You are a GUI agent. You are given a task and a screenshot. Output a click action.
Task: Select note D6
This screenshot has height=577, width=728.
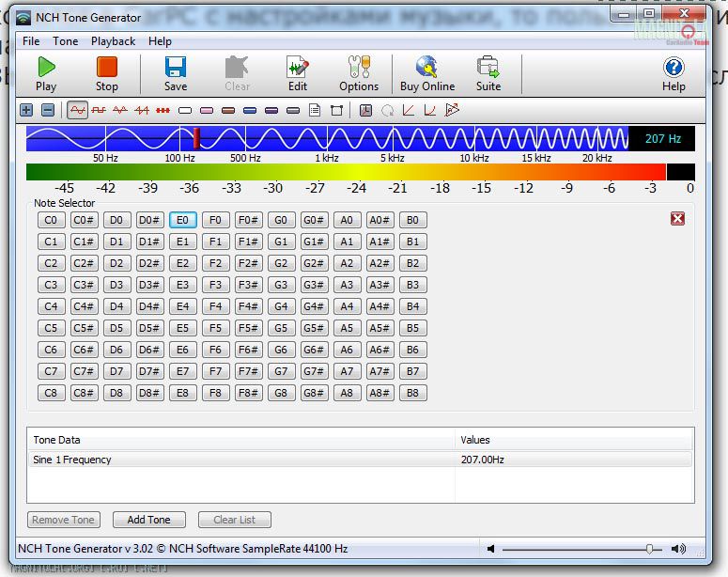[x=116, y=350]
